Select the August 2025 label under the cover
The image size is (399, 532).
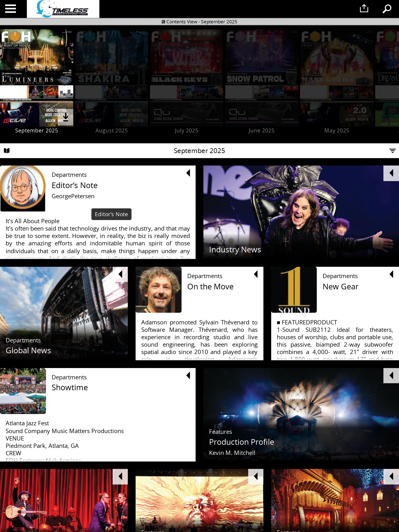111,131
